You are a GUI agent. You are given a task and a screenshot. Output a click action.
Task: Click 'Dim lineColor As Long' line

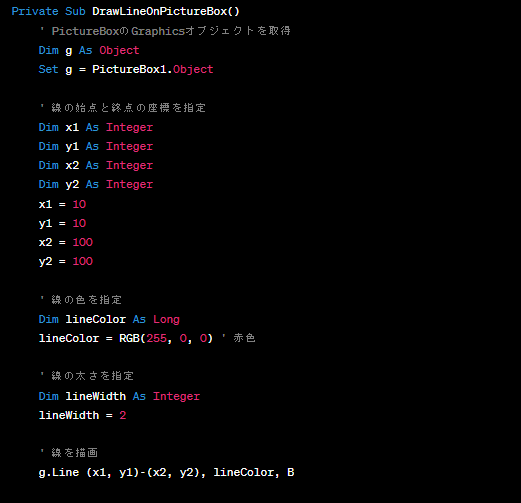point(109,319)
